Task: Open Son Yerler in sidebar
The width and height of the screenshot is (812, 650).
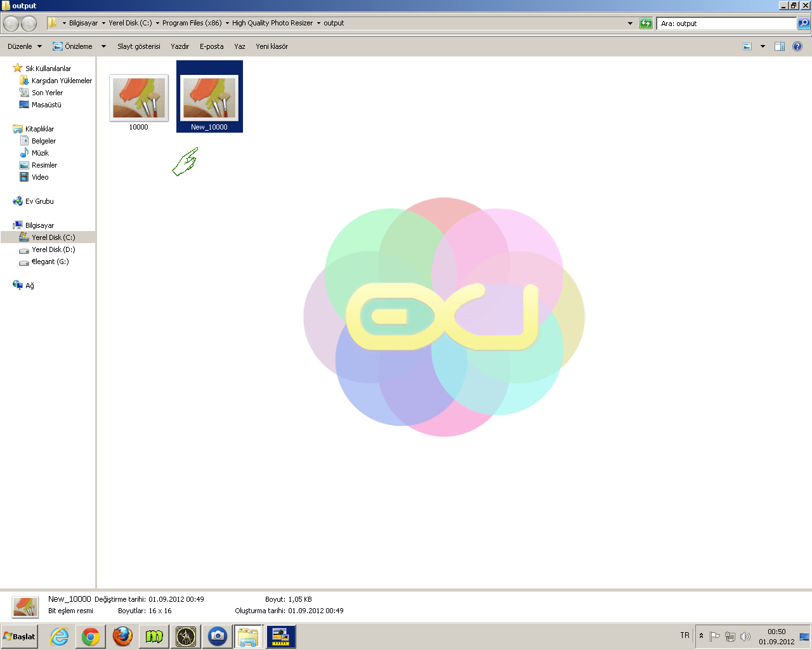Action: (47, 93)
